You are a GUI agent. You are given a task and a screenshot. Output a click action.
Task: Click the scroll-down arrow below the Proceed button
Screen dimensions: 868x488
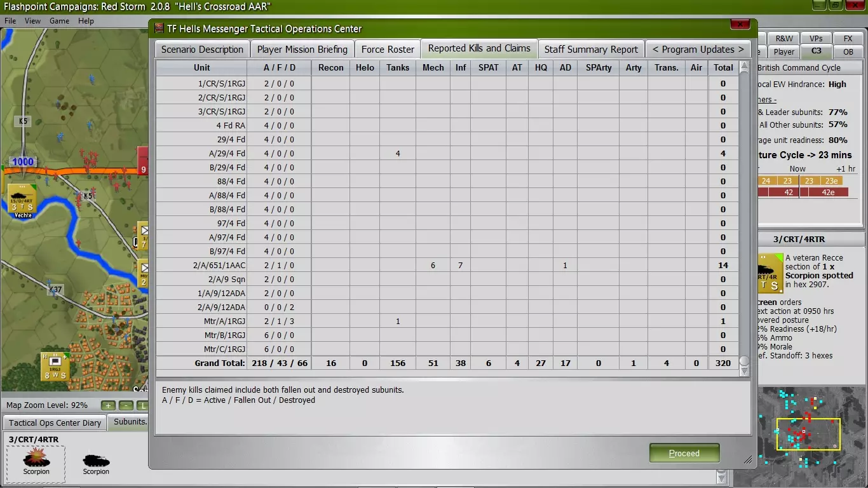(721, 477)
